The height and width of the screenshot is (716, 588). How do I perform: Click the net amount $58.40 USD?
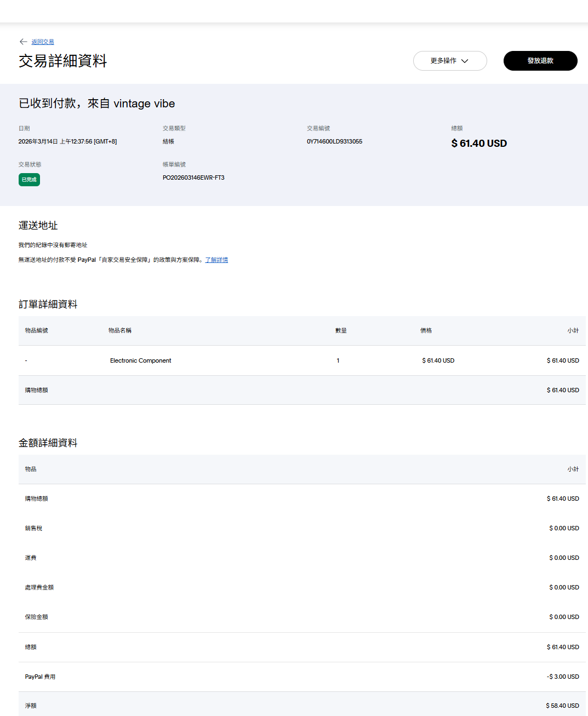coord(562,706)
